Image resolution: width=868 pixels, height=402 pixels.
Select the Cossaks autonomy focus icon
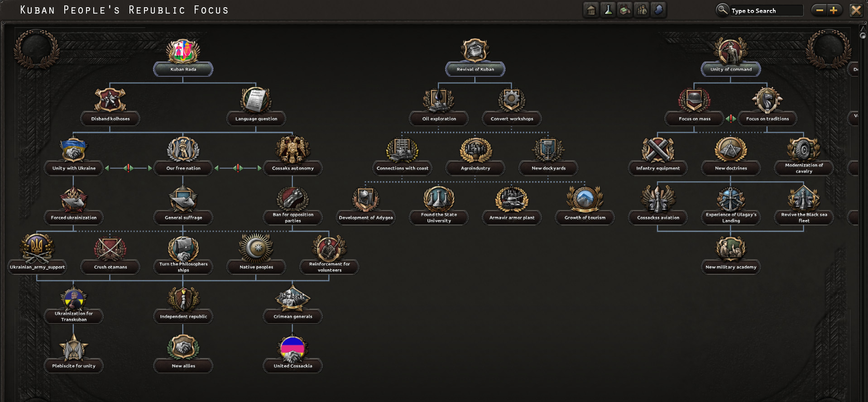point(293,149)
